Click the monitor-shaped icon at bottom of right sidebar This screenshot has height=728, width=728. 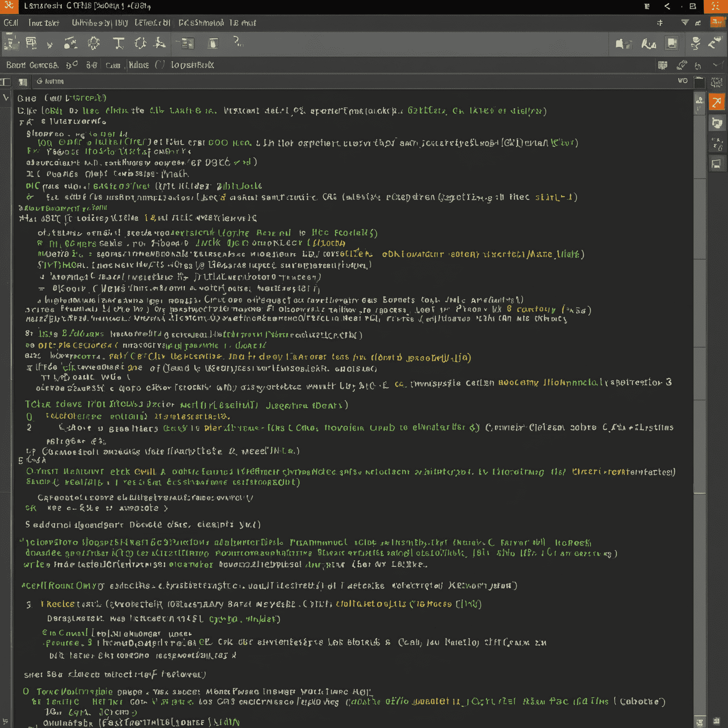(x=716, y=164)
